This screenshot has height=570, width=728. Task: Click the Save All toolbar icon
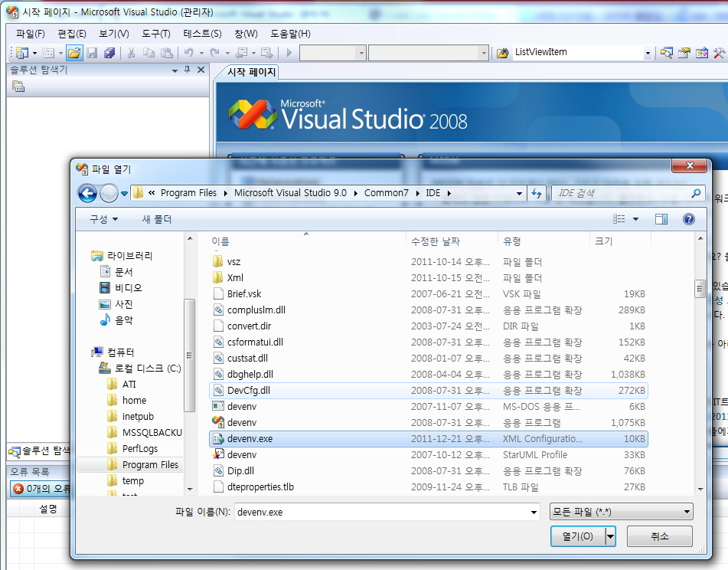(x=109, y=53)
